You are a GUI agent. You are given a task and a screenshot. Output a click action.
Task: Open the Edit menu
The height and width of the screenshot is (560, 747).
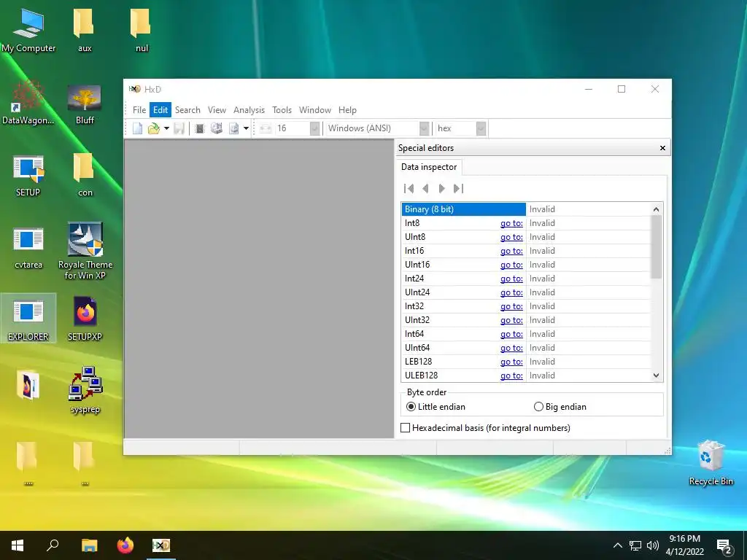160,110
